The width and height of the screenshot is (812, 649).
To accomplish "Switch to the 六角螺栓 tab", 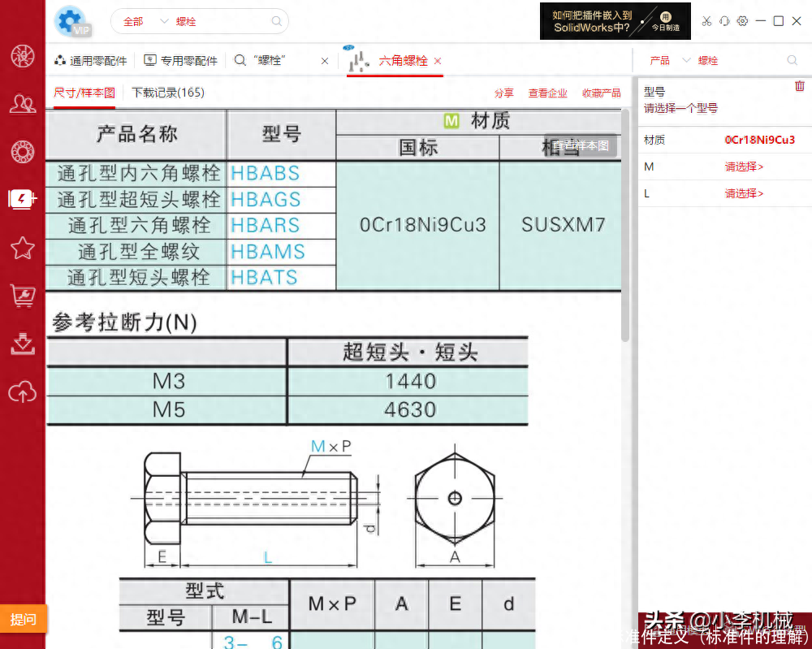I will (402, 59).
